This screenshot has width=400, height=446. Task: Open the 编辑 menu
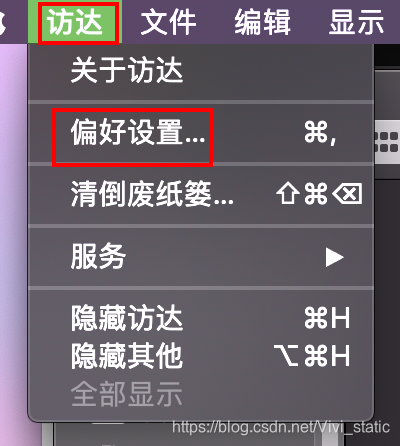[x=262, y=22]
